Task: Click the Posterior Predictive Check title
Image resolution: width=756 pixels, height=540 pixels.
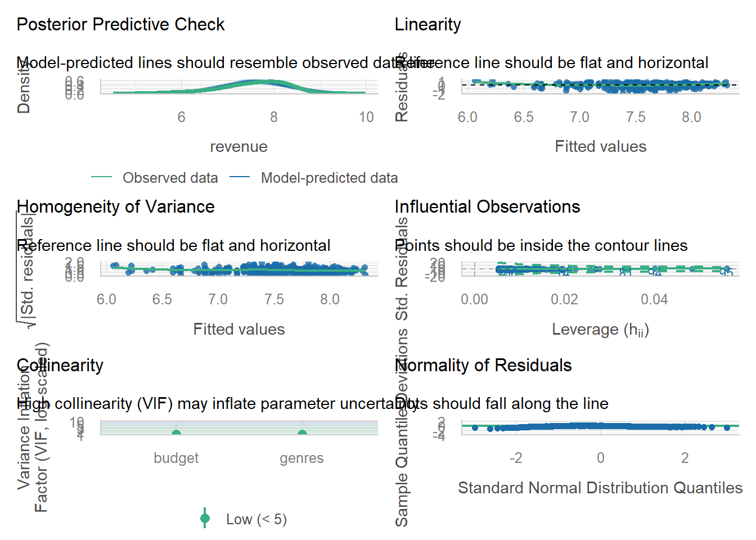Action: (x=120, y=24)
